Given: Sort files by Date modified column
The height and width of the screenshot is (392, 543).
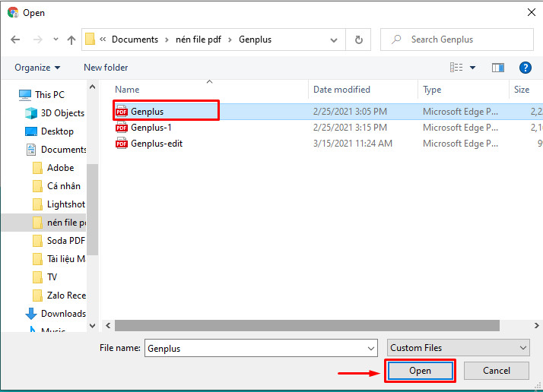Looking at the screenshot, I should pos(341,90).
